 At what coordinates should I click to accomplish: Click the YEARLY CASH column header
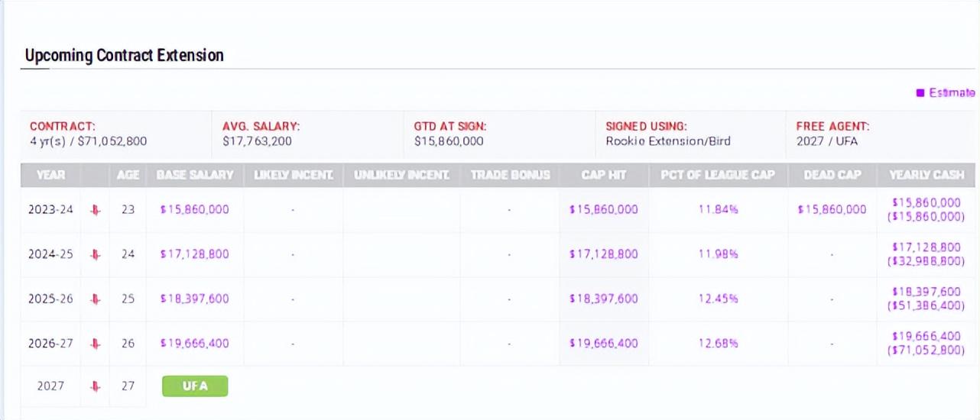(x=925, y=175)
